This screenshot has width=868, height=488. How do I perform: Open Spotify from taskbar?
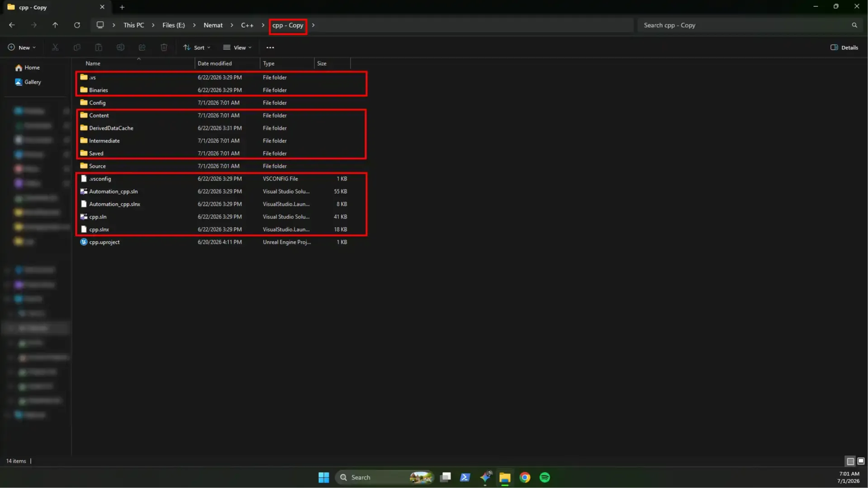(x=545, y=478)
